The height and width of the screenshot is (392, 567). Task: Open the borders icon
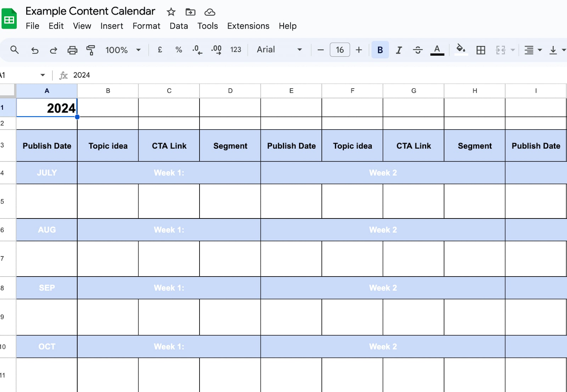coord(481,50)
